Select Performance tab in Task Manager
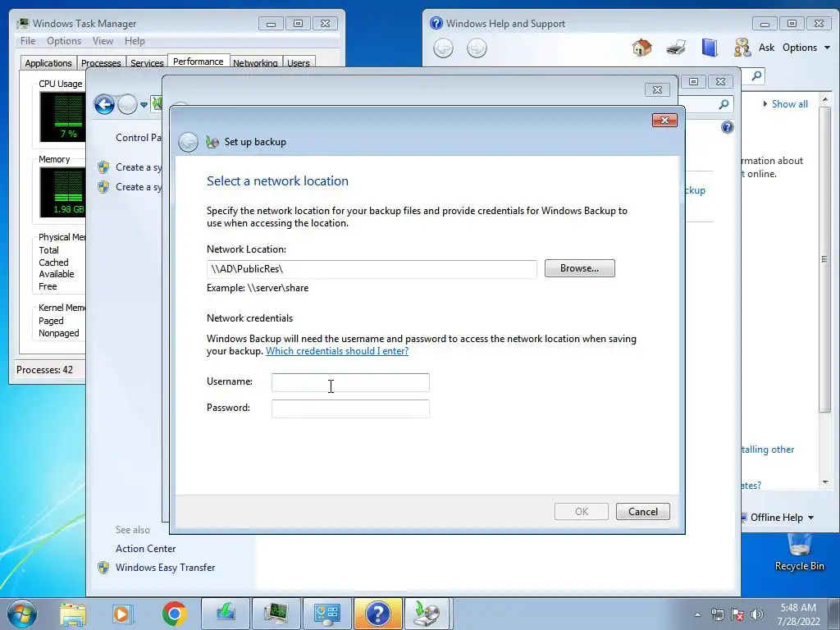The image size is (840, 630). (199, 61)
